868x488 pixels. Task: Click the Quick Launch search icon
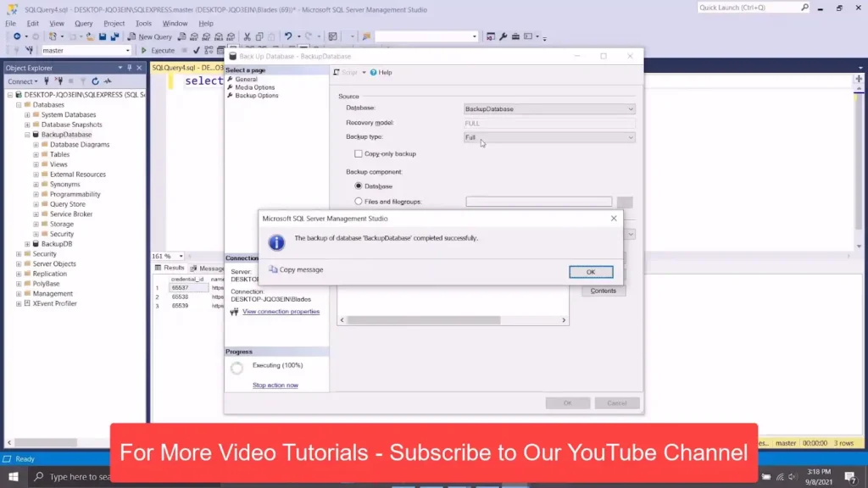click(x=804, y=7)
